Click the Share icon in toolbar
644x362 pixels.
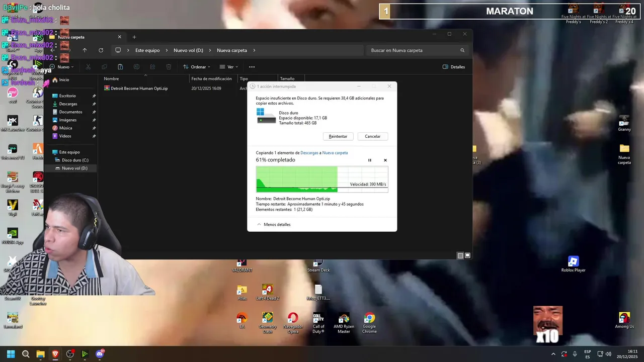click(x=152, y=67)
